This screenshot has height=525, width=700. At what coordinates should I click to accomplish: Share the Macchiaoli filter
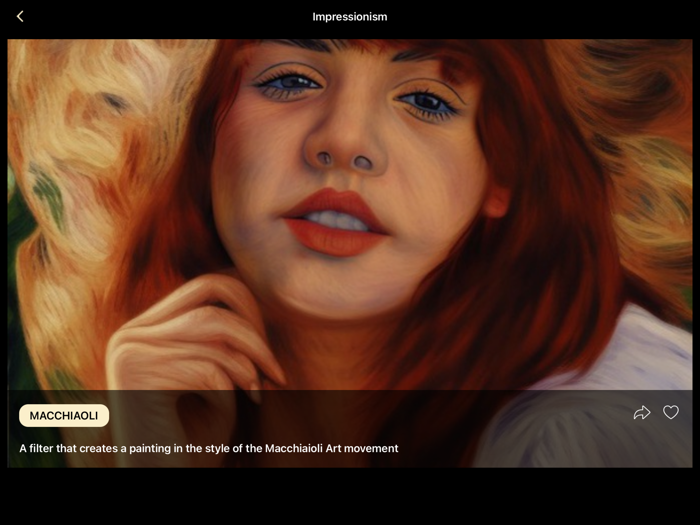tap(642, 412)
